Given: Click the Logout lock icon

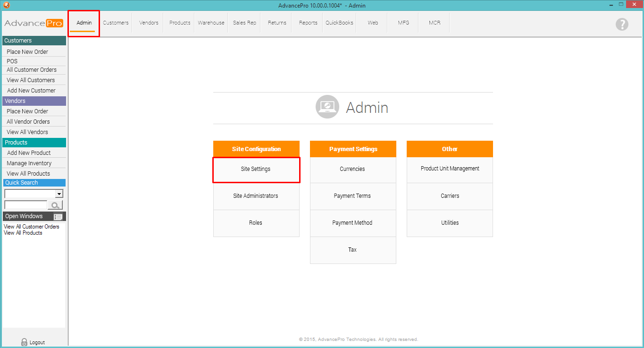Looking at the screenshot, I should pyautogui.click(x=25, y=342).
